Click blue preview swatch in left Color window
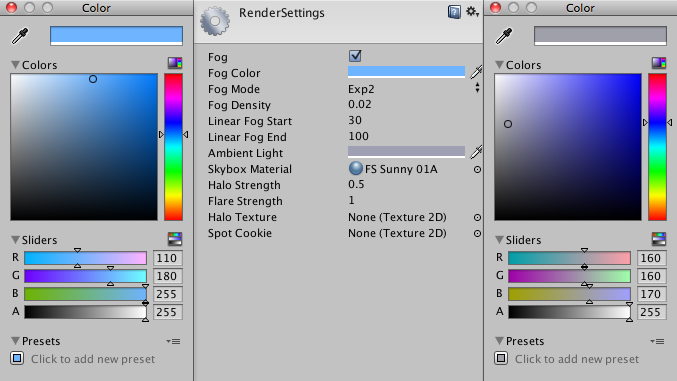 click(x=116, y=35)
